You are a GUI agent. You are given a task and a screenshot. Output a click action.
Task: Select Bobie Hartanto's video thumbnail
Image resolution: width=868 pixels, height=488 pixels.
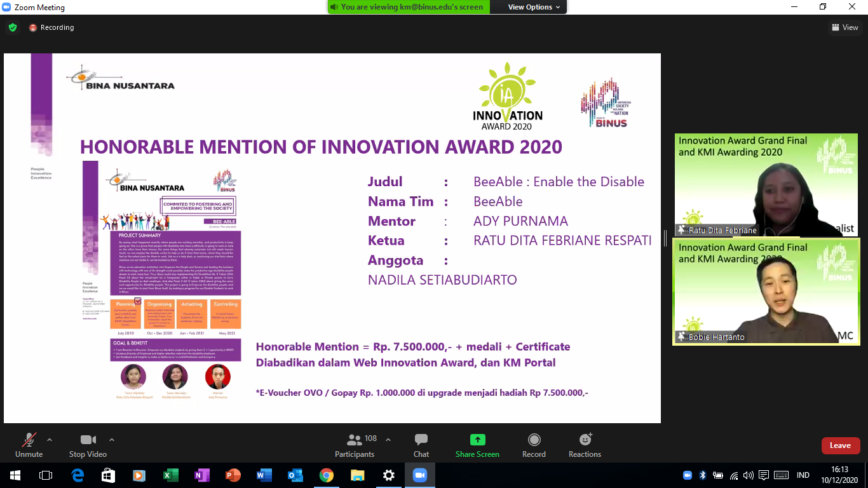(x=766, y=292)
